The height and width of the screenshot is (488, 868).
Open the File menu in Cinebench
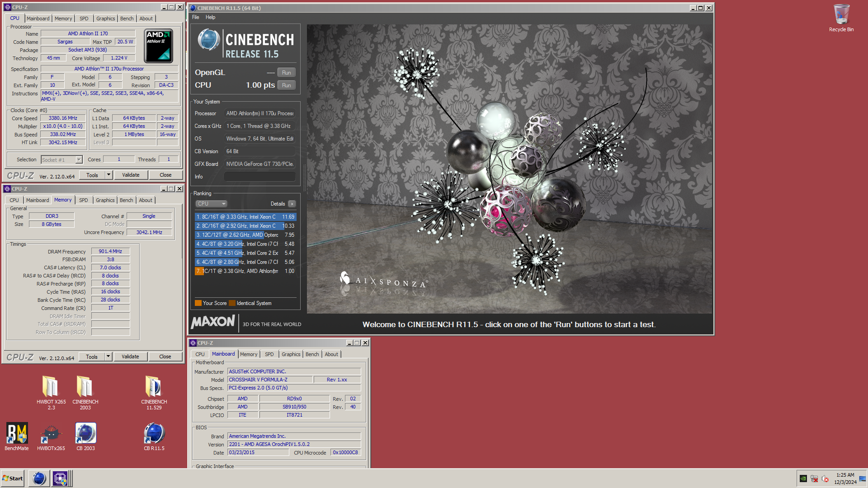pyautogui.click(x=195, y=17)
